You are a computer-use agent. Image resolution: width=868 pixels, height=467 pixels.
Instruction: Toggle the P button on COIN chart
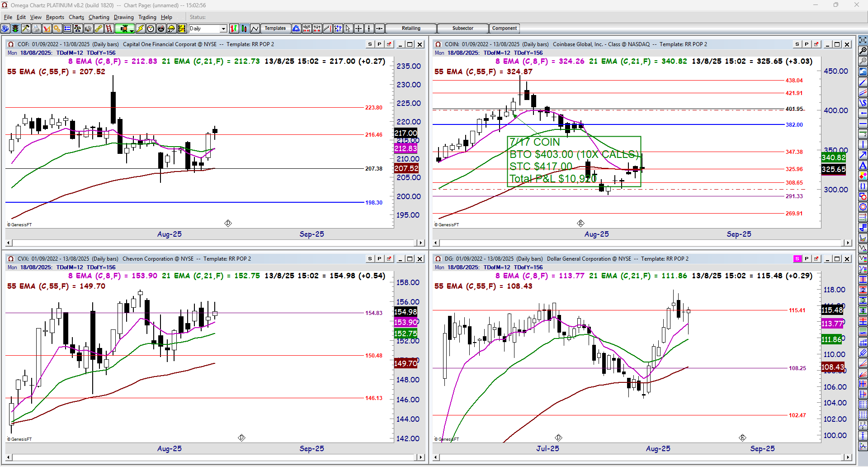coord(806,44)
